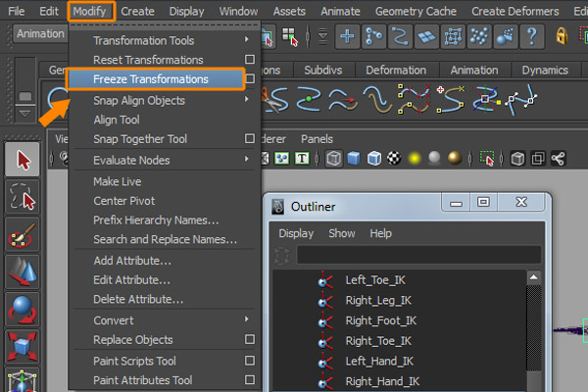Viewport: 588px width, 392px height.
Task: Open Outliner Show menu
Action: point(342,233)
